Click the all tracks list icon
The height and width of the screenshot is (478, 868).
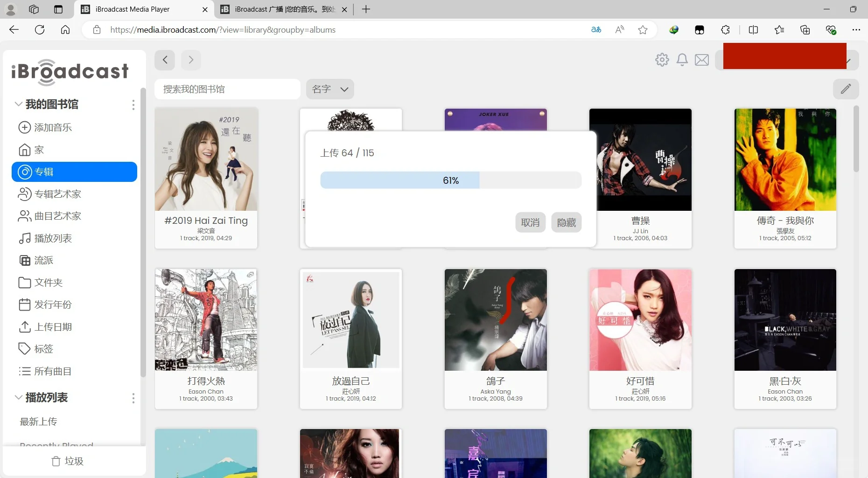[x=24, y=371]
